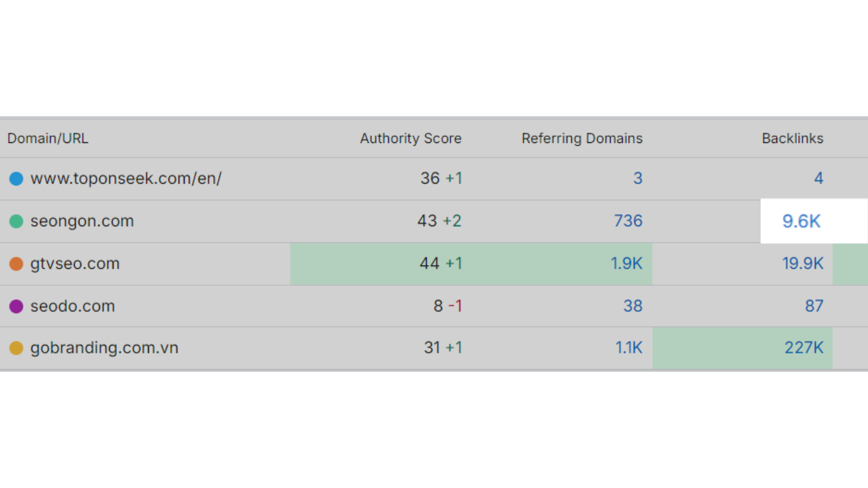Open the gtvseo.com domain entry
Image resolution: width=868 pixels, height=488 pixels.
(75, 264)
